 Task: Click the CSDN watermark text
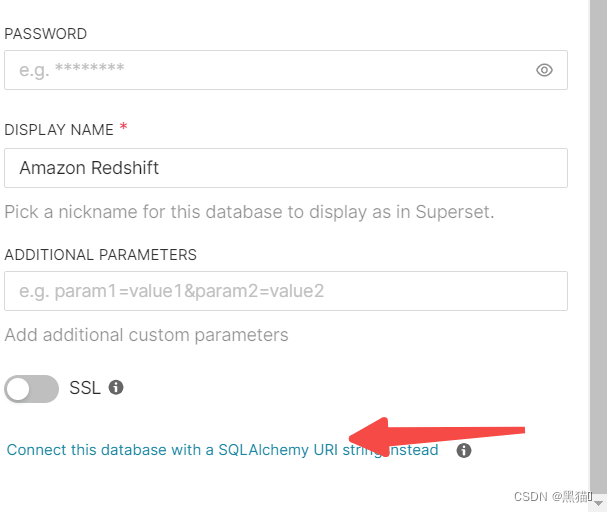pos(553,497)
